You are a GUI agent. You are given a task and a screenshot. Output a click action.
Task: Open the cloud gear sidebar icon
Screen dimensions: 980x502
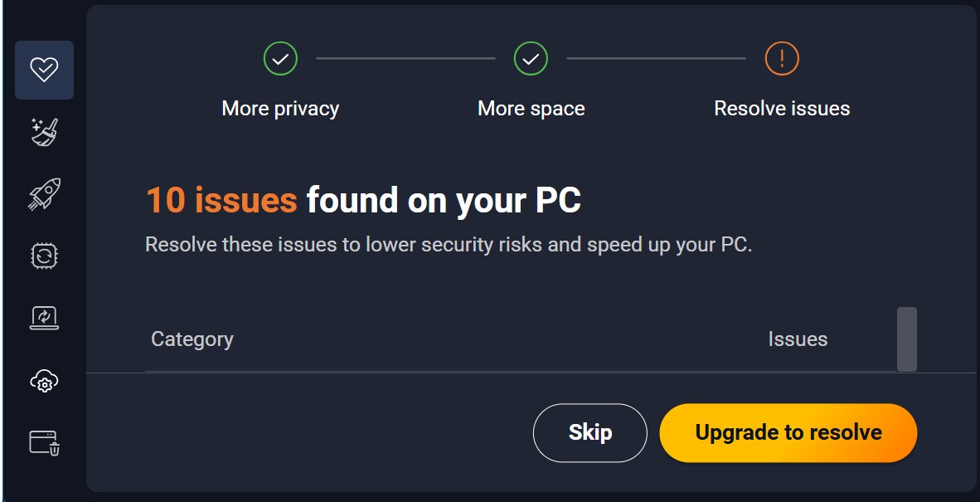point(44,381)
